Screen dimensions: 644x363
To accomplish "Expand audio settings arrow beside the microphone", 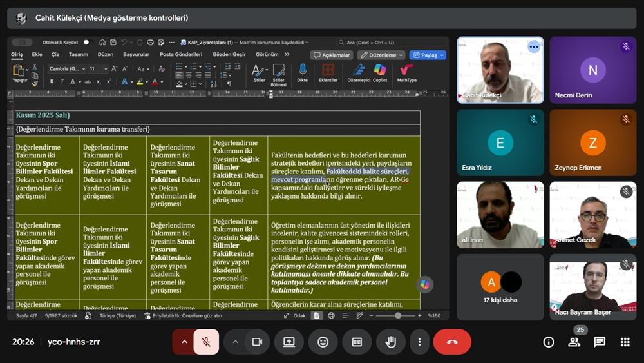I will [x=184, y=342].
